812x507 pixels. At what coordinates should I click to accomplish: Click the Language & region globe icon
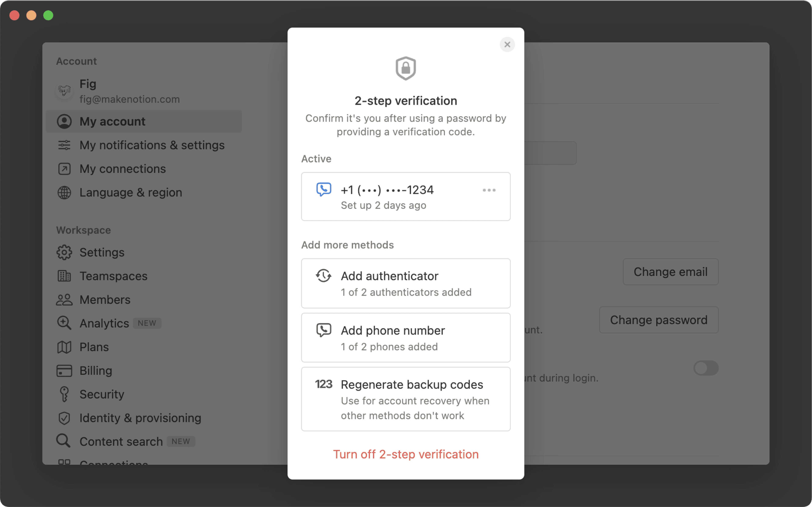(x=64, y=192)
